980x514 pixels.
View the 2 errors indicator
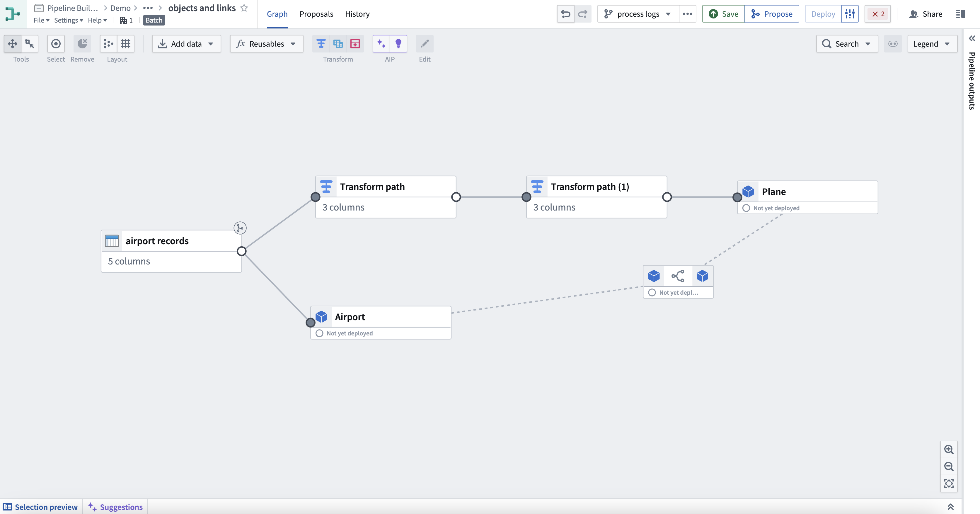(x=878, y=14)
